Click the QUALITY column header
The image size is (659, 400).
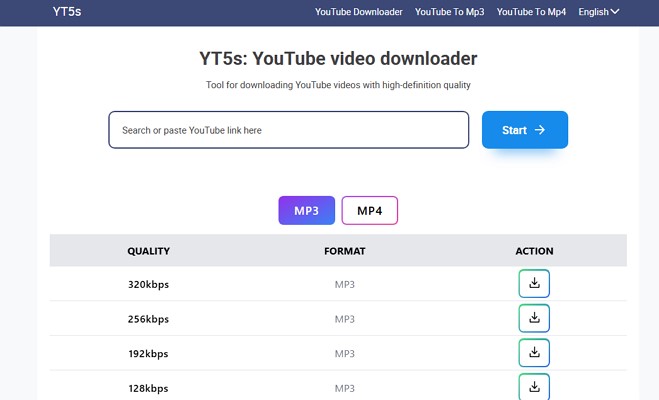coord(148,251)
